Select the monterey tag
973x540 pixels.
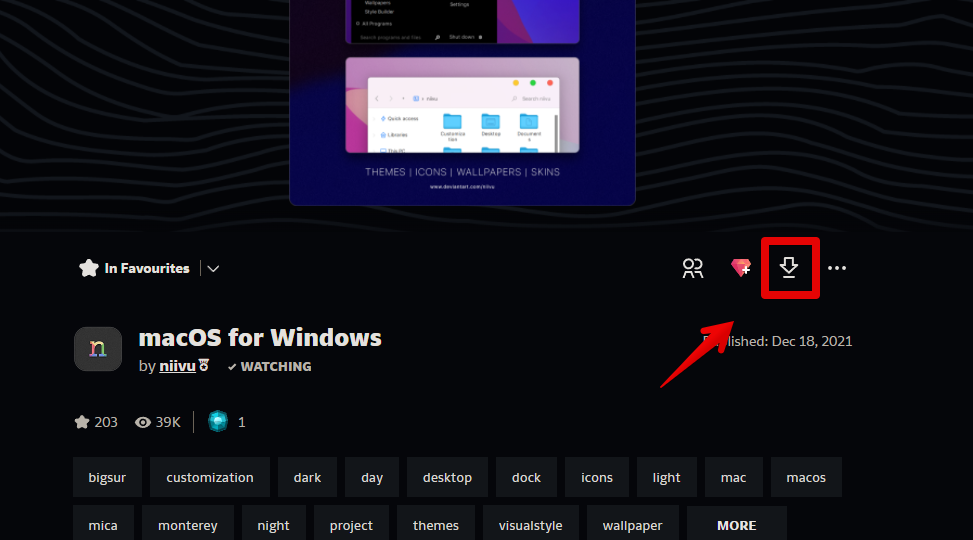(x=188, y=525)
